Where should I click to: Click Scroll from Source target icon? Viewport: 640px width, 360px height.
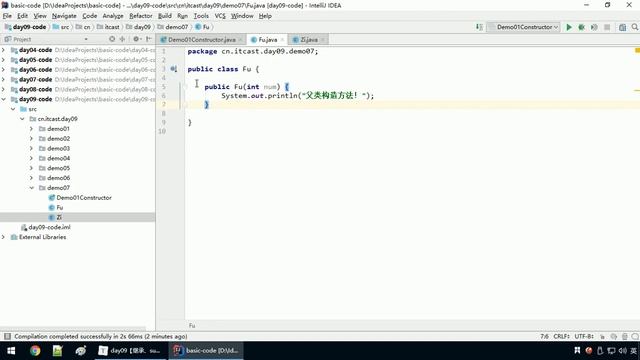click(x=112, y=39)
